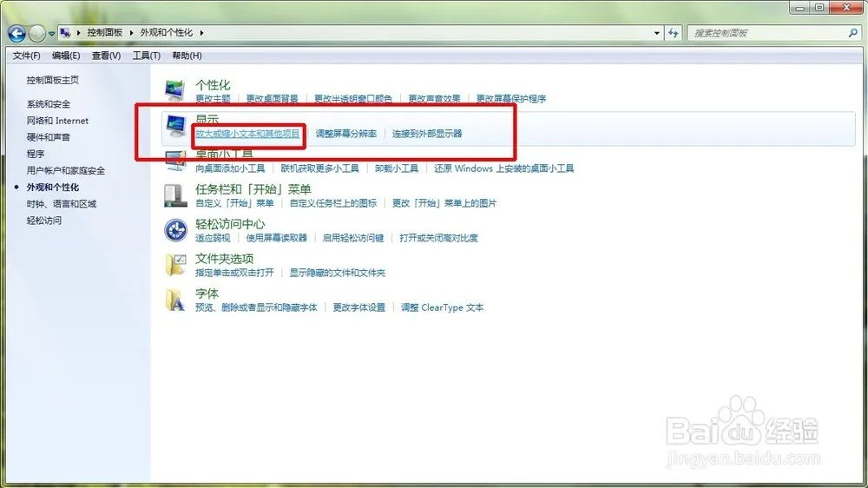The height and width of the screenshot is (488, 868).
Task: Select 时钟、语言和区域 in the sidebar
Action: (x=62, y=204)
